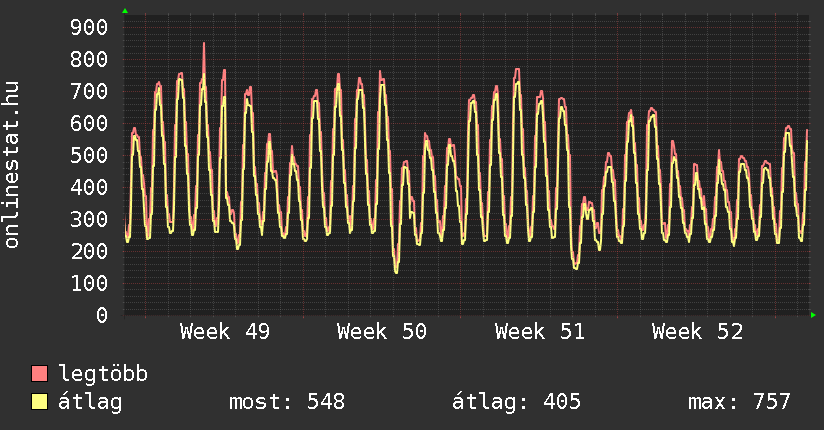Click the 200 y-axis value
Viewport: 824px width, 430px height.
click(88, 251)
